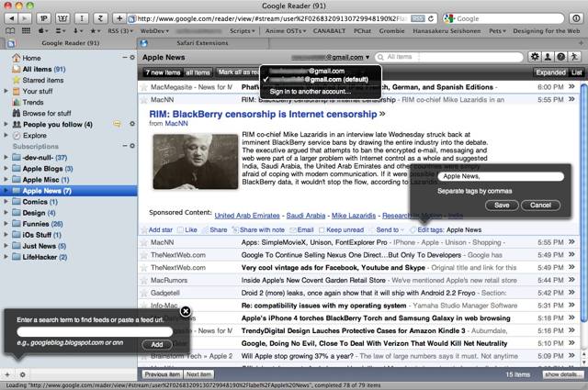Expand the People you follow section
The height and width of the screenshot is (390, 588).
point(7,123)
